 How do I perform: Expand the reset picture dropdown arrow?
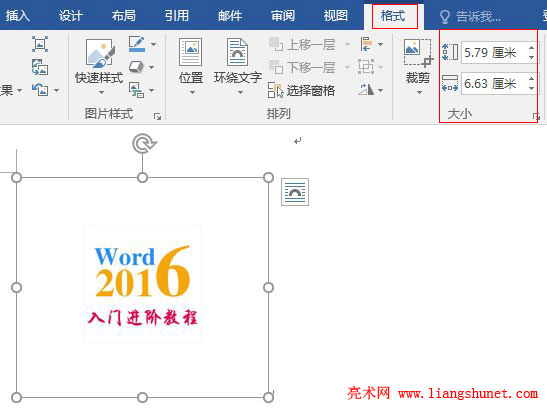tap(57, 90)
